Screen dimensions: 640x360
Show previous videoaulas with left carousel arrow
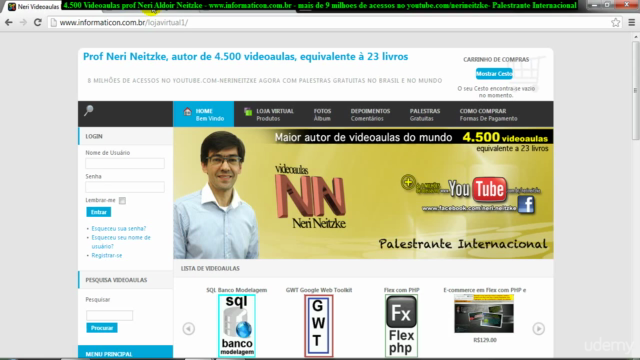click(189, 329)
